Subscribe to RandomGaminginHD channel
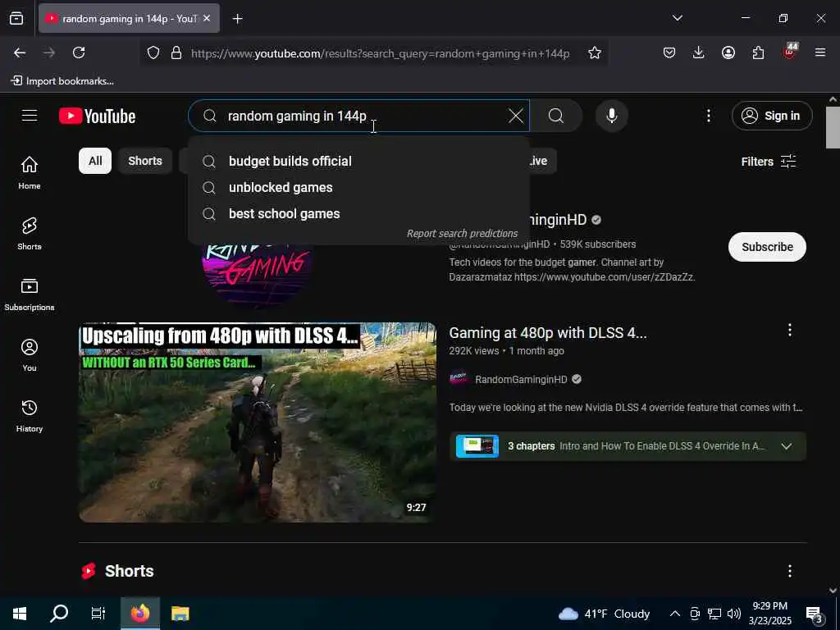Image resolution: width=840 pixels, height=630 pixels. [x=767, y=247]
